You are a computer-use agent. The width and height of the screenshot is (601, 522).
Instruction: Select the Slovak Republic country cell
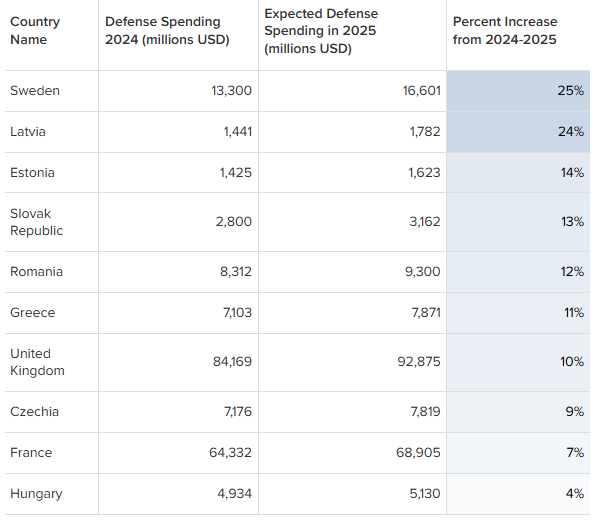(51, 222)
